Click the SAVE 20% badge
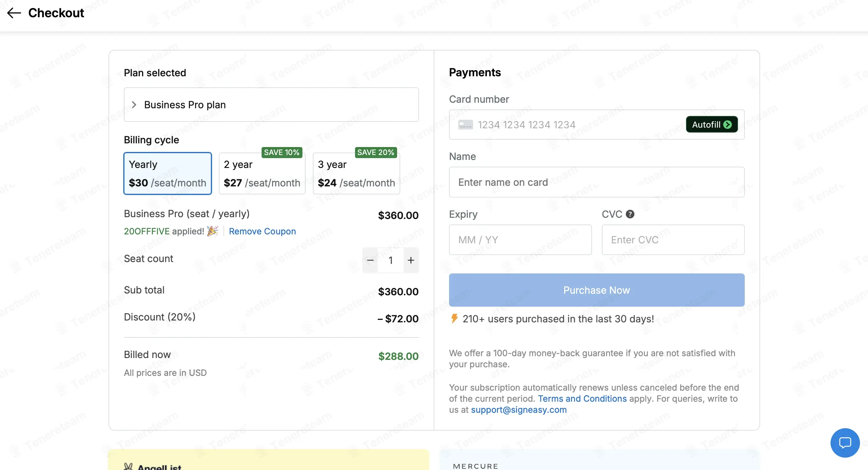This screenshot has width=868, height=470. click(x=376, y=152)
